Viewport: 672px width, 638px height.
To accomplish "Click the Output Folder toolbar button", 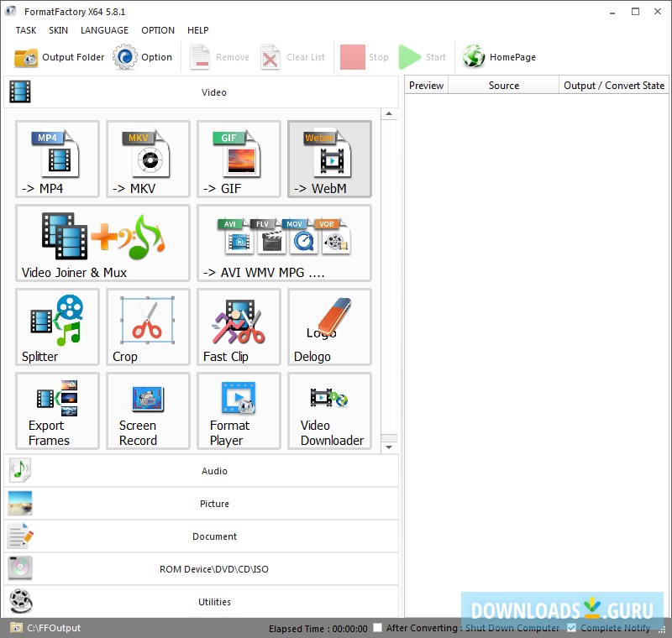I will point(59,57).
